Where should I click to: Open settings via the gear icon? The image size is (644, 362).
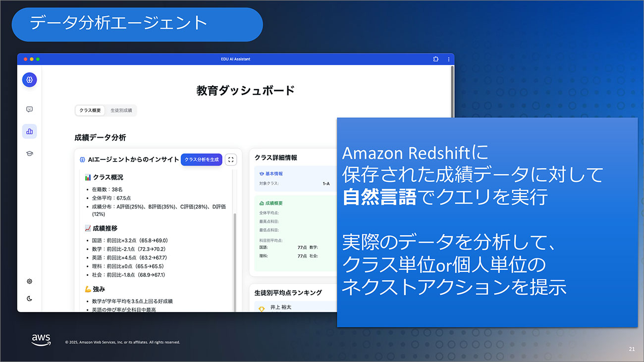(29, 281)
